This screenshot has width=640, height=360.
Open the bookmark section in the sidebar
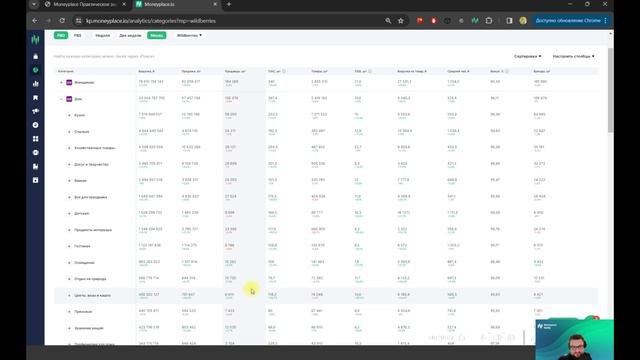(x=36, y=98)
